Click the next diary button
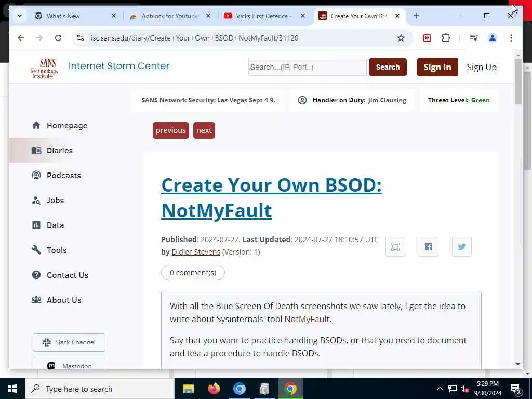Viewport: 532px width, 399px height. pyautogui.click(x=204, y=130)
